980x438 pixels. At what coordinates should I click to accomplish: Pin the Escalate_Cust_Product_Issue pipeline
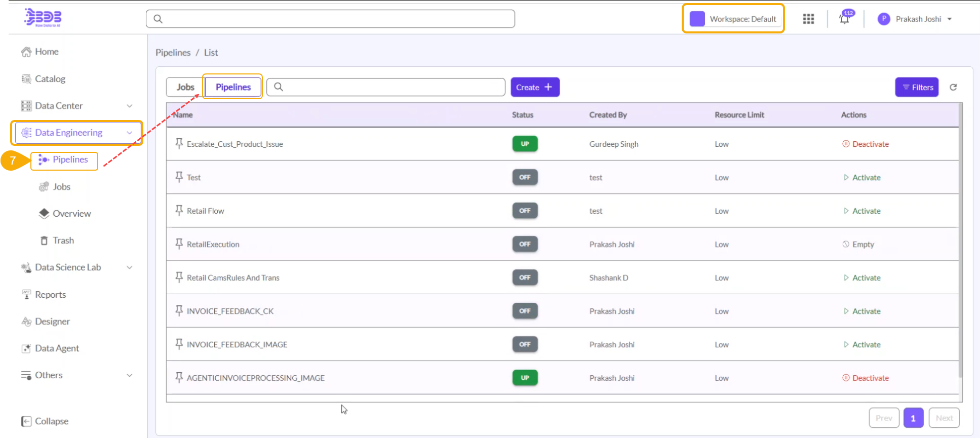click(x=179, y=144)
